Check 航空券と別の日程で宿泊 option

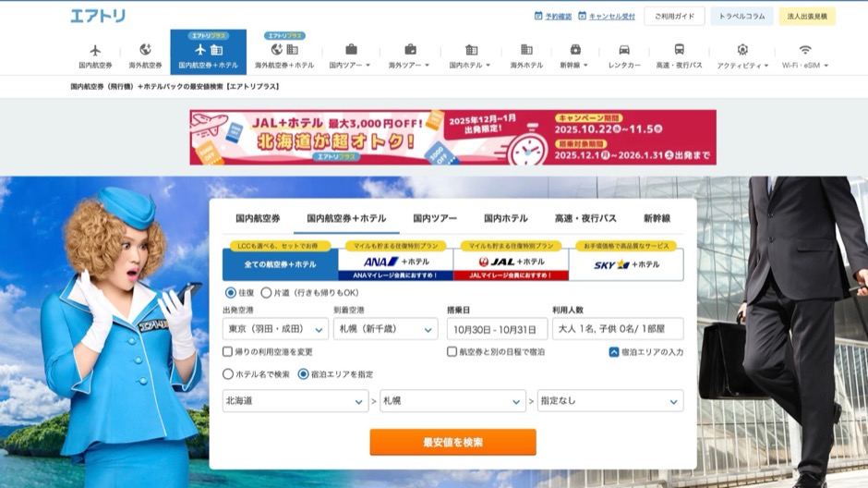(452, 352)
